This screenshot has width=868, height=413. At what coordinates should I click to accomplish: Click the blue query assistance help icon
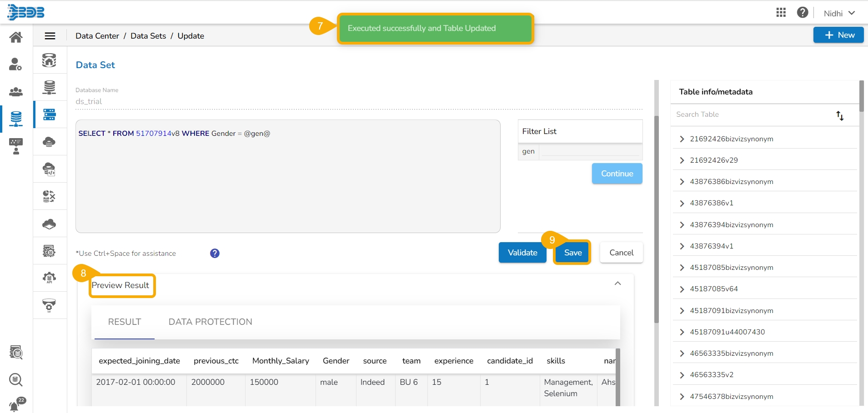point(215,254)
